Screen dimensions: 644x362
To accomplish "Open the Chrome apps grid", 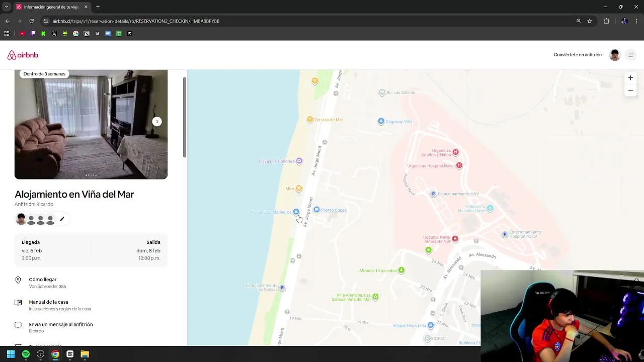I will [7, 34].
